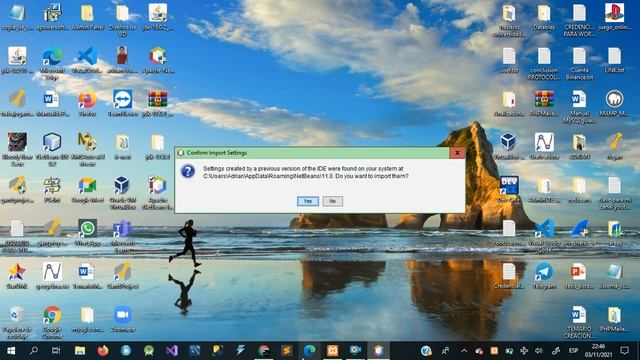
Task: Open Sublime Text from the taskbar
Action: pos(287,351)
